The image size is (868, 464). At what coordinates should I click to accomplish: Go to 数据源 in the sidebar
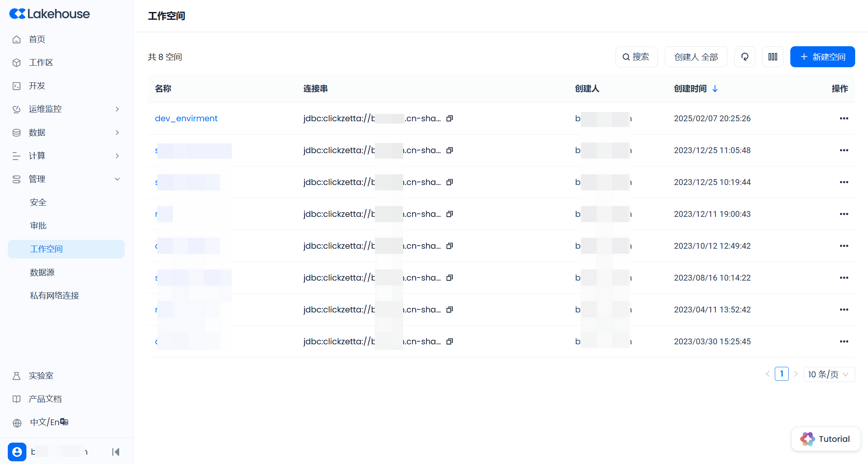coord(42,272)
